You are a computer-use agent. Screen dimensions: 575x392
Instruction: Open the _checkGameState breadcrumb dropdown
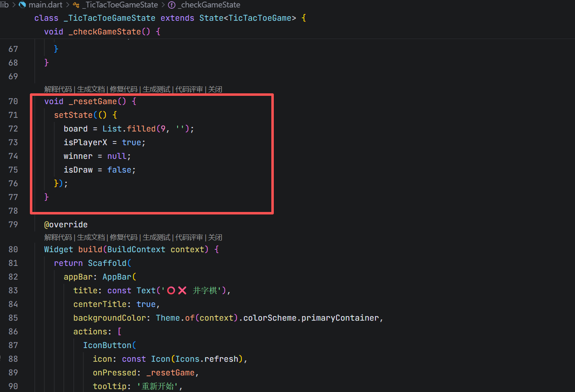click(209, 5)
